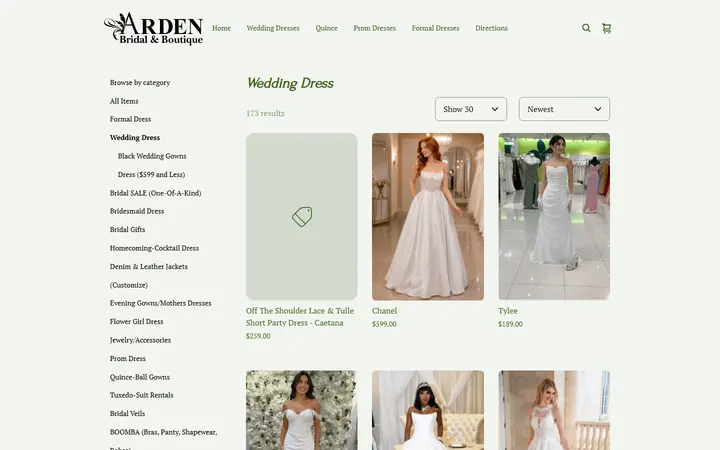Open the Show 30 results dropdown
The image size is (720, 450).
tap(471, 109)
